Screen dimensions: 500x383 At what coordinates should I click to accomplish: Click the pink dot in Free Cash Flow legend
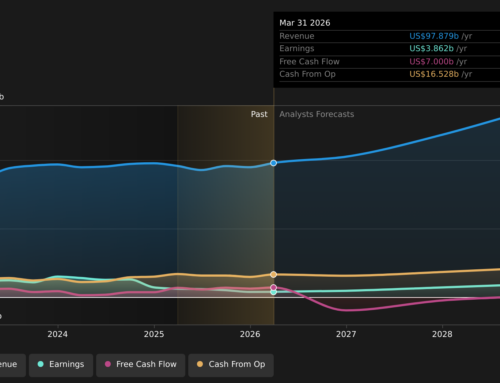(x=108, y=364)
